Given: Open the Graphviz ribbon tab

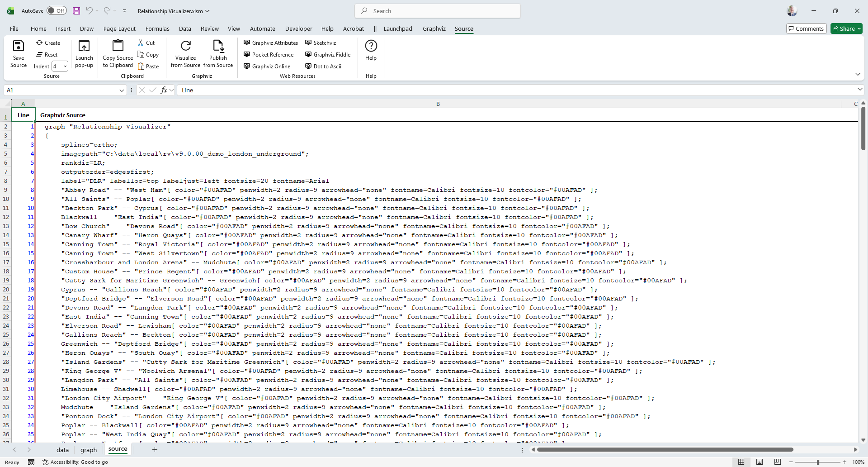Looking at the screenshot, I should click(x=434, y=29).
